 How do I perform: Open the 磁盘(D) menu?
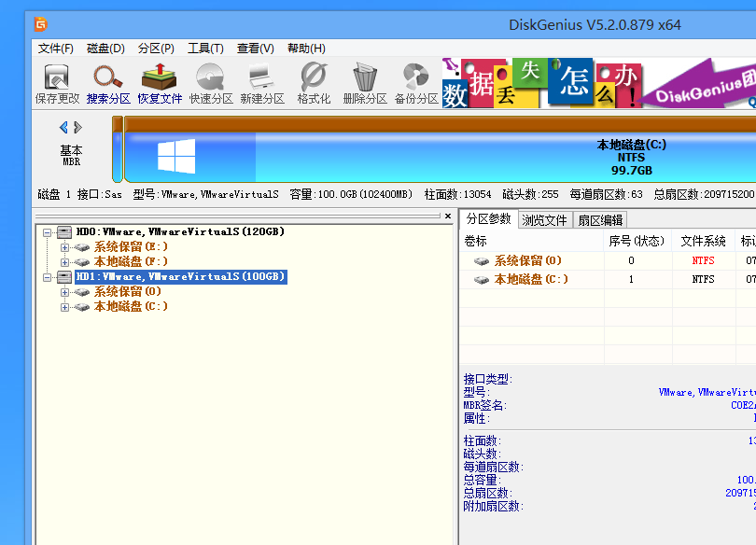click(105, 49)
